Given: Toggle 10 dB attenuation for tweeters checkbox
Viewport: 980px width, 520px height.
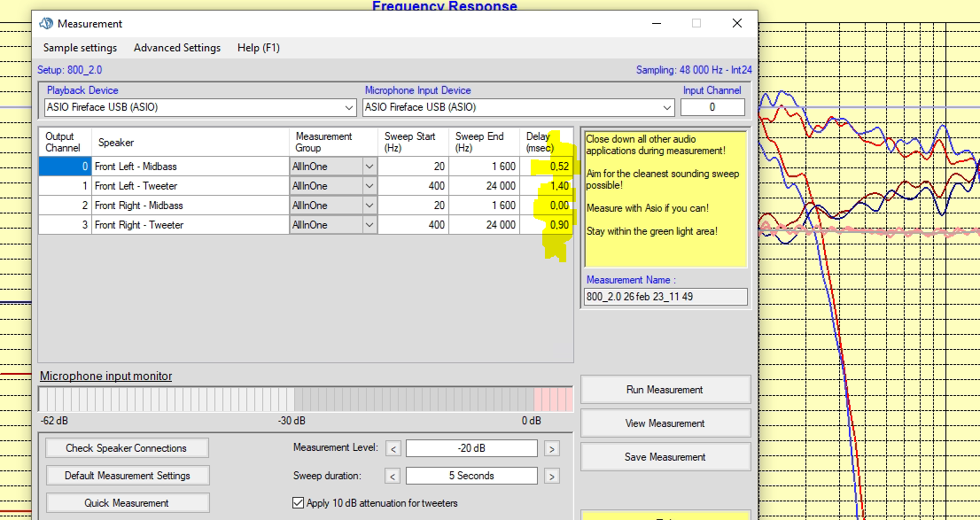Looking at the screenshot, I should coord(299,503).
